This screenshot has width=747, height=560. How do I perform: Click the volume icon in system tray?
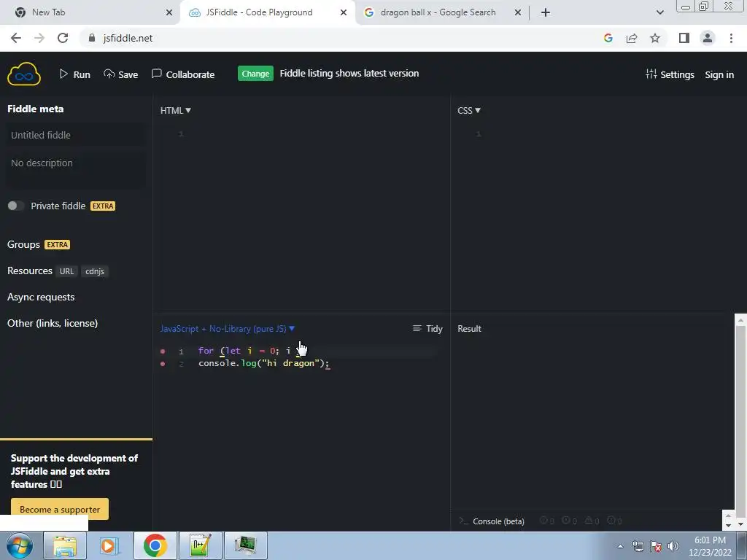673,546
